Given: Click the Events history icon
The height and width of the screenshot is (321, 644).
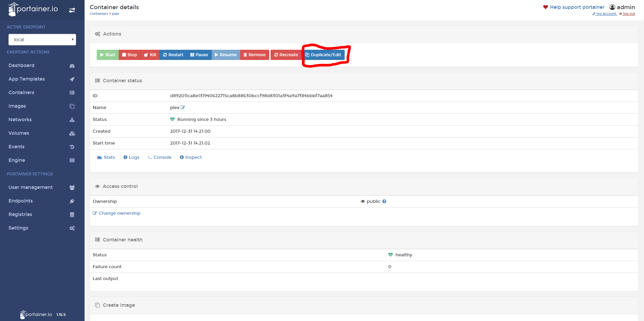Looking at the screenshot, I should click(72, 147).
